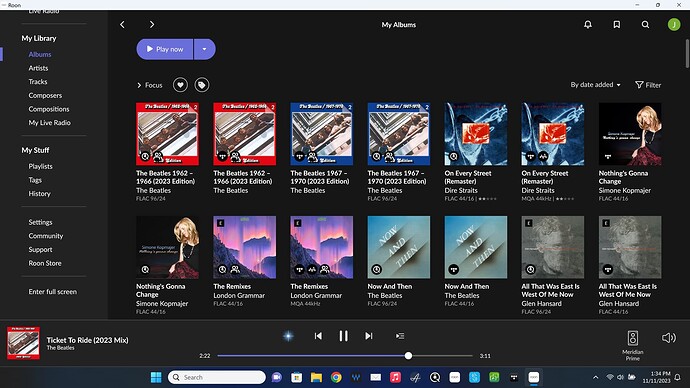Viewport: 690px width, 388px height.
Task: Open the notifications bell in Roon header
Action: click(x=587, y=25)
